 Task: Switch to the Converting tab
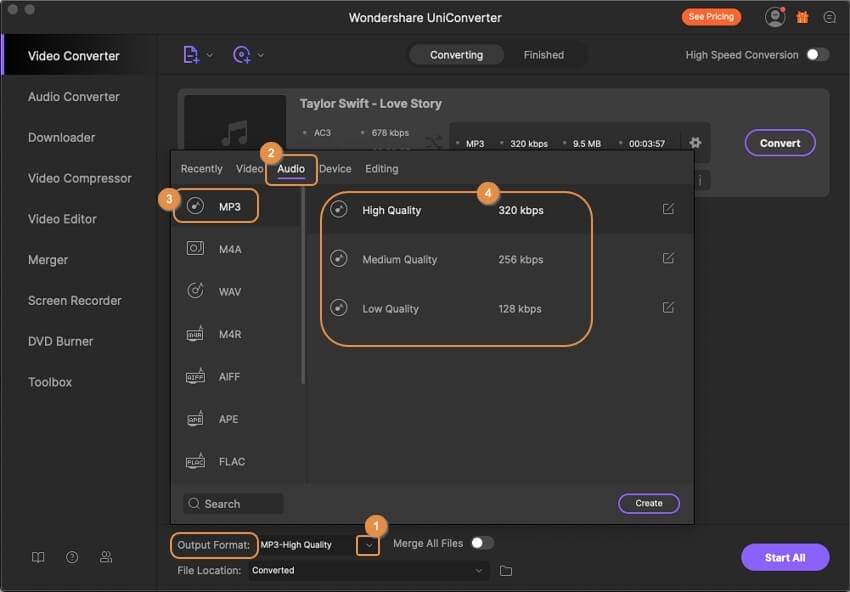click(x=456, y=55)
